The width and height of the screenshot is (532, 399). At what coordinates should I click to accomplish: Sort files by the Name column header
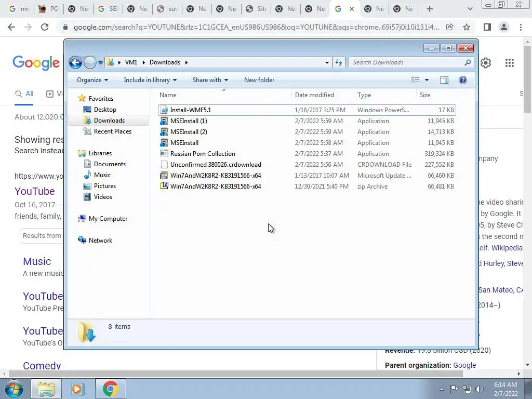click(x=224, y=95)
